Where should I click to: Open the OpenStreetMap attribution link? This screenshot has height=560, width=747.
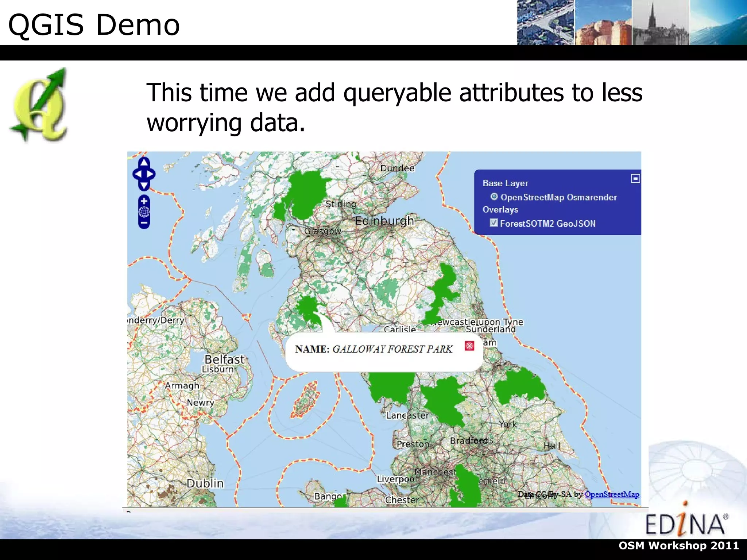coord(612,494)
